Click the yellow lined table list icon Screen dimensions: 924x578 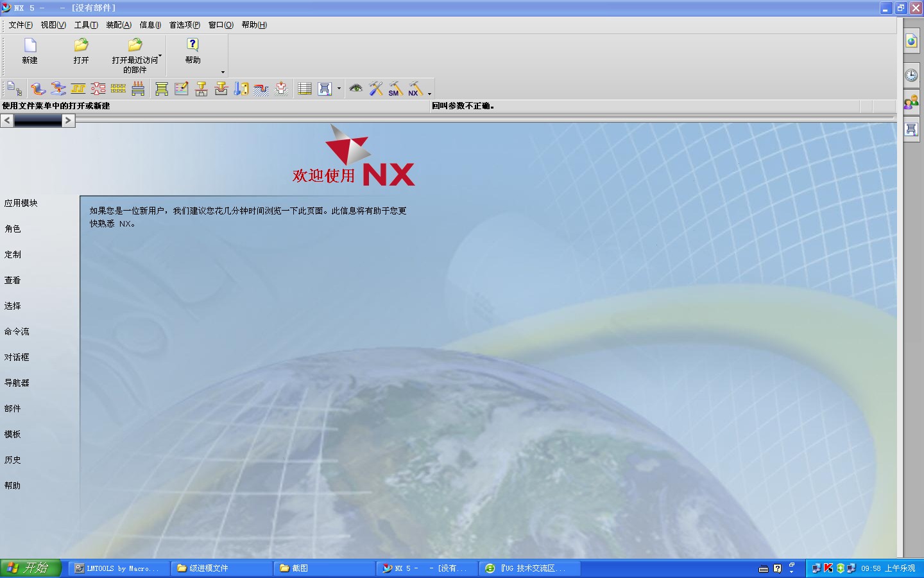coord(305,89)
